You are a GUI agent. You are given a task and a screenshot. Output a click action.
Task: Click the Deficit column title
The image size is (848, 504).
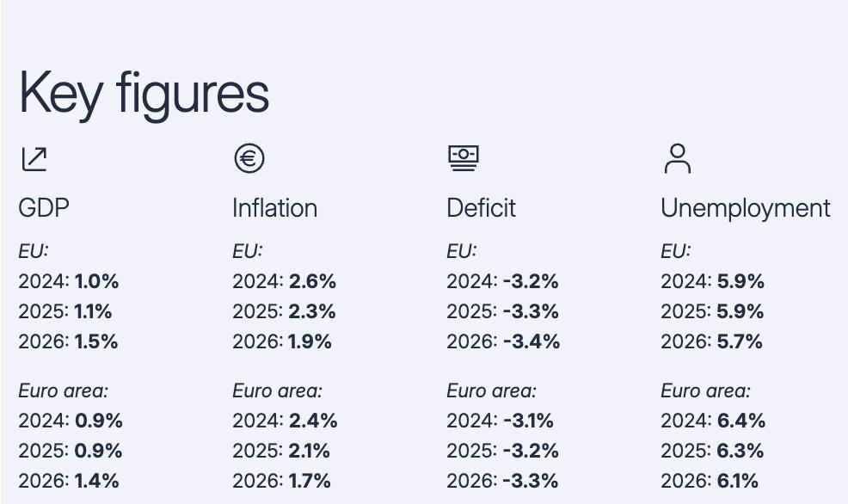(481, 208)
